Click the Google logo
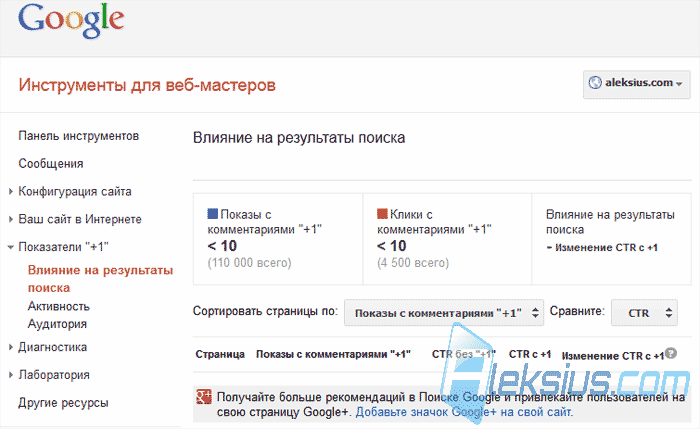The width and height of the screenshot is (700, 429). coord(71,21)
